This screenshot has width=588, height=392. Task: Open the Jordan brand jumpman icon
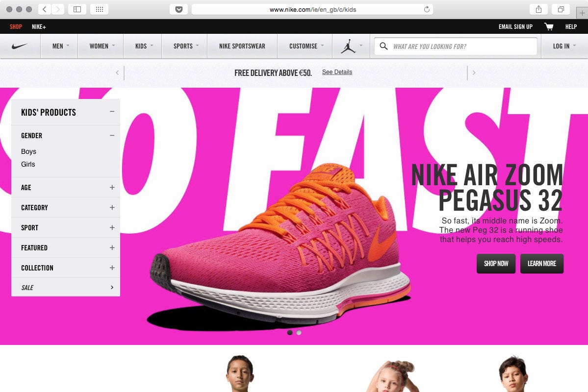pos(348,46)
